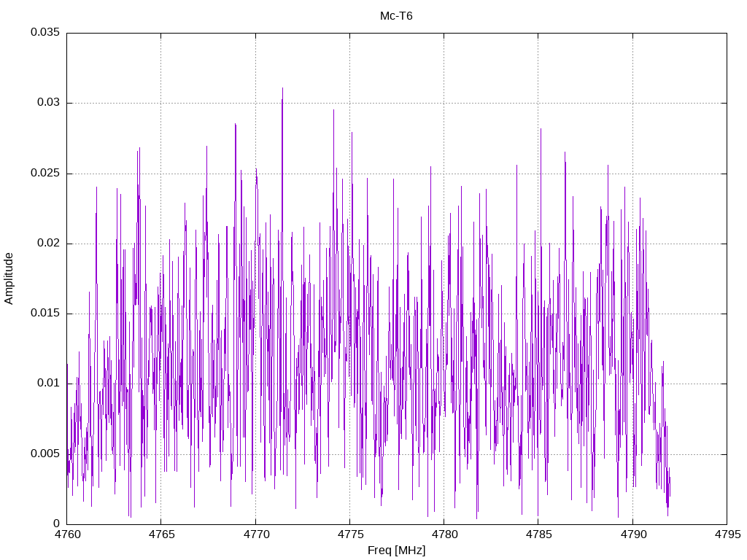Click the y-axis tick label 0.005
This screenshot has width=747, height=560.
tap(45, 454)
